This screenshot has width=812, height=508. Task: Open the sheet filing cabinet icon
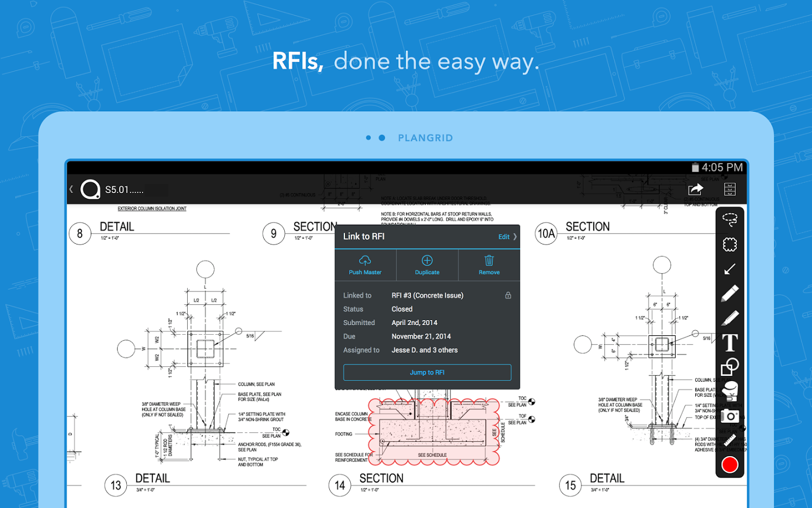730,189
